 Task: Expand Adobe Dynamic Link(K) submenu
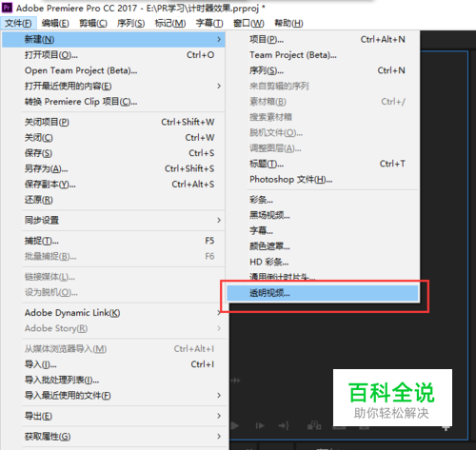(x=113, y=313)
